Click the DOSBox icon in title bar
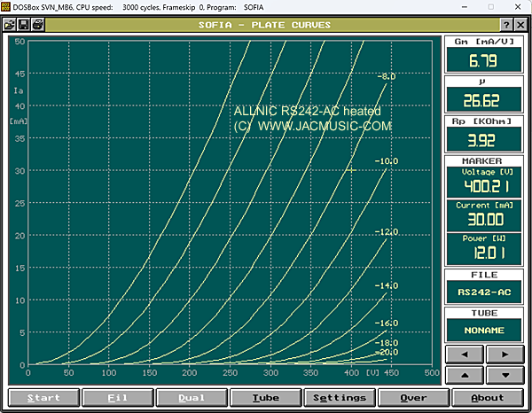The image size is (532, 413). point(7,7)
